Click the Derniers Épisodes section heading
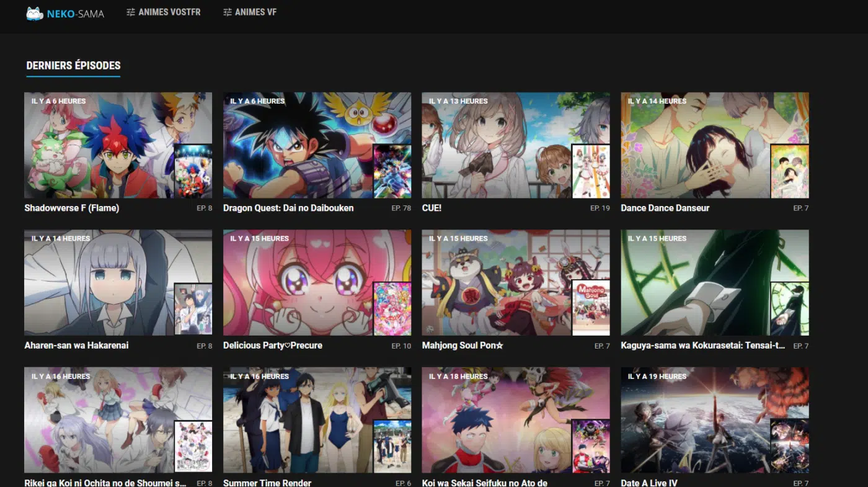 pos(73,65)
